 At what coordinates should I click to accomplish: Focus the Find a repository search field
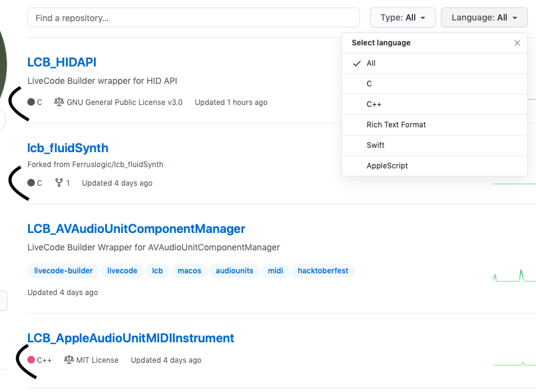[x=193, y=18]
